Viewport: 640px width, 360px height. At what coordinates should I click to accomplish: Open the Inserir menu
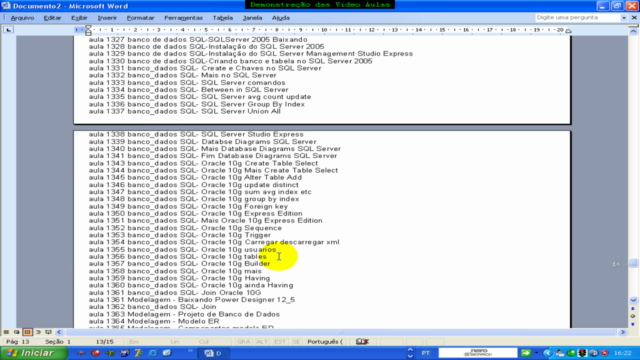pos(107,18)
